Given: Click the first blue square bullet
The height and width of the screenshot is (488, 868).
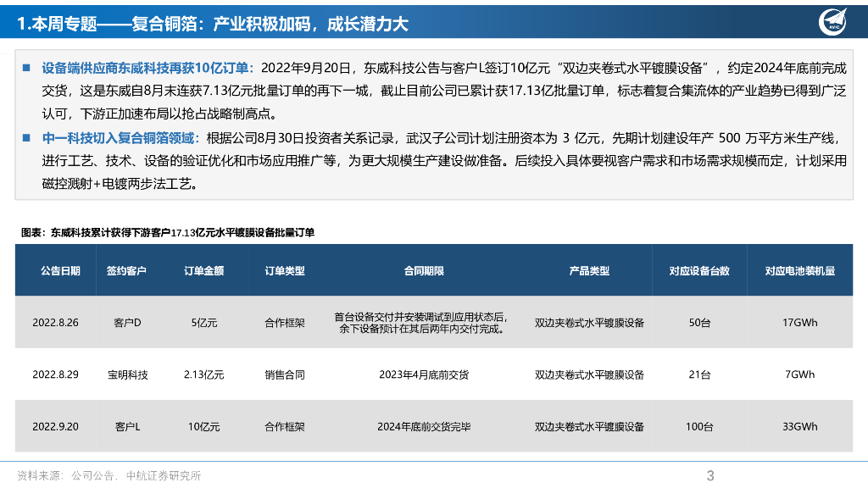Looking at the screenshot, I should coord(26,68).
